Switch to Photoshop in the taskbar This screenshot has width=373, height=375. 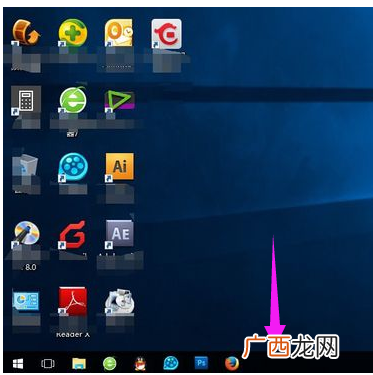[201, 363]
